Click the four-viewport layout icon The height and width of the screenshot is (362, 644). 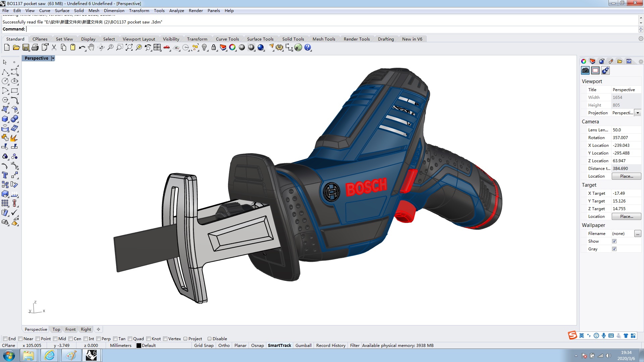[157, 48]
